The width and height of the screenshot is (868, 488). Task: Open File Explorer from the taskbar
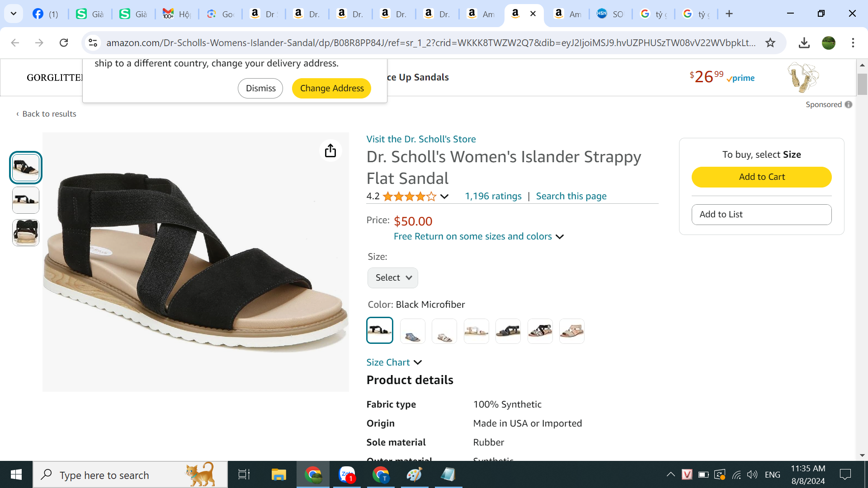click(278, 474)
